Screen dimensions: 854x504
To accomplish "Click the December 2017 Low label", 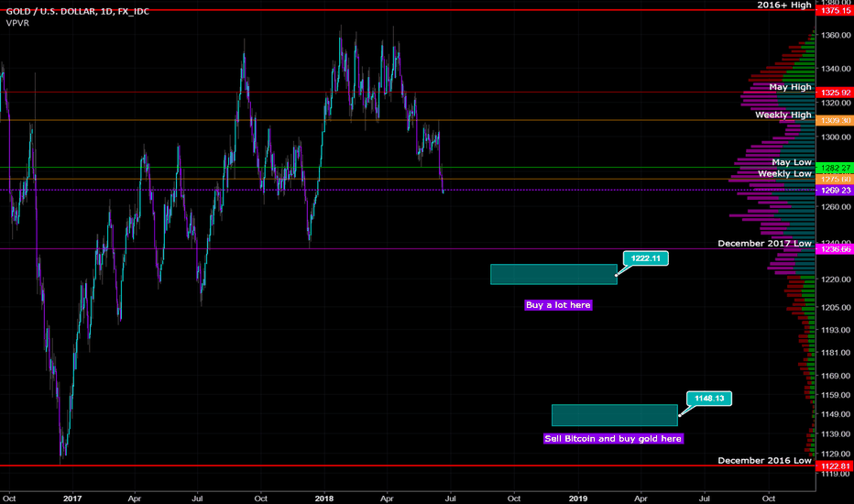I will [x=765, y=244].
